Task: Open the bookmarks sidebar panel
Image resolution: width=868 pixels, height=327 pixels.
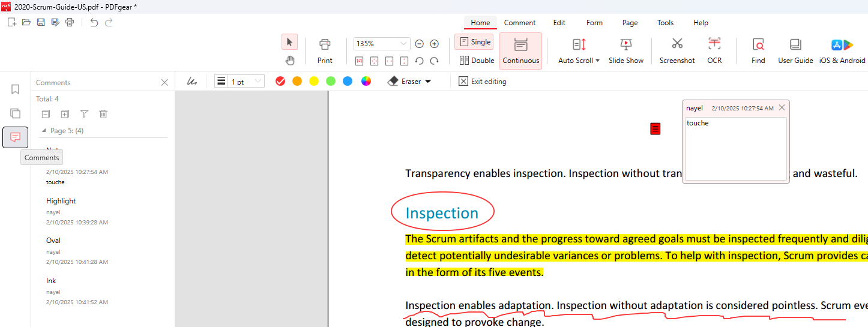Action: pyautogui.click(x=16, y=89)
